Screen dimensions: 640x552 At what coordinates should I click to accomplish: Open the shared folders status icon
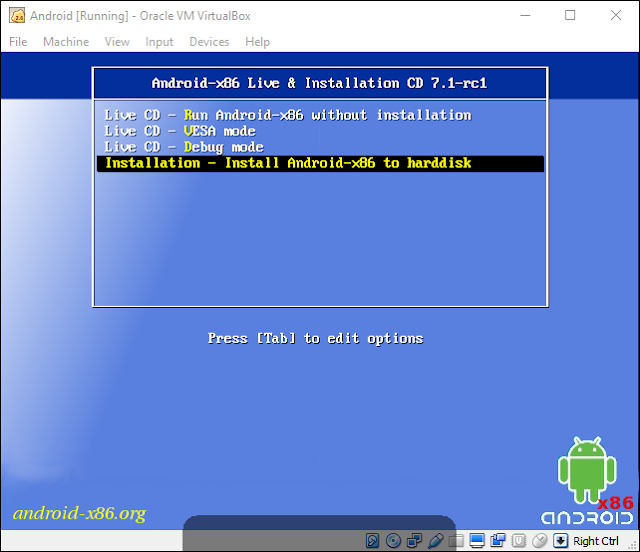point(457,541)
